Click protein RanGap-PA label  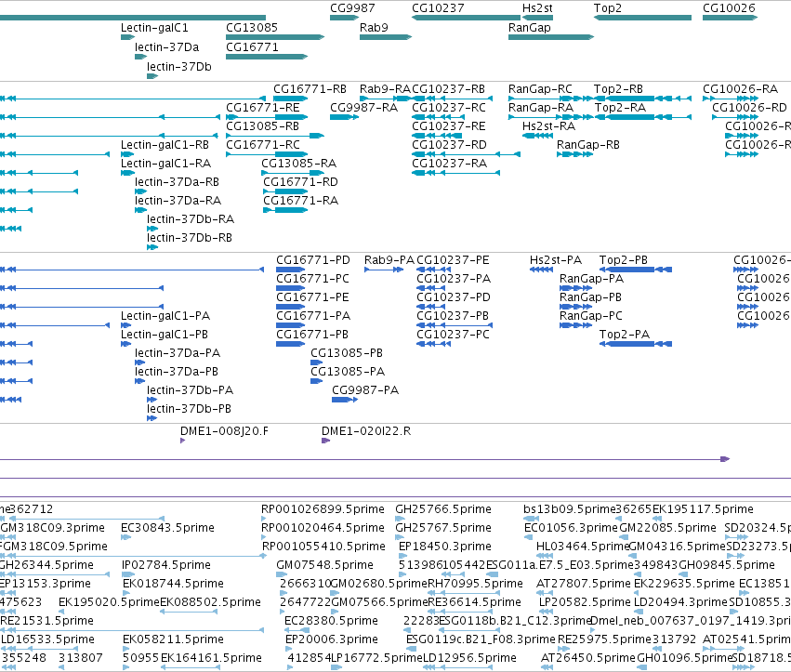[x=592, y=279]
